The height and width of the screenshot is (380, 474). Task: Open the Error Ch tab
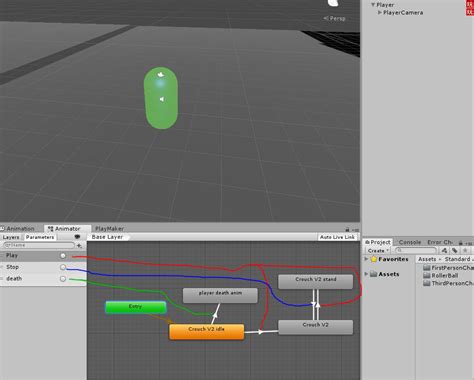click(x=440, y=242)
